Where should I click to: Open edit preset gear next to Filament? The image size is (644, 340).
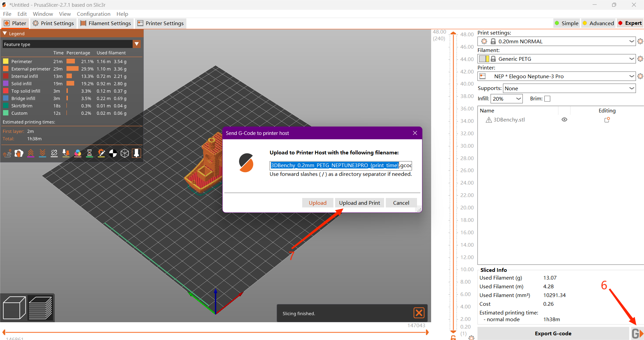pyautogui.click(x=640, y=59)
